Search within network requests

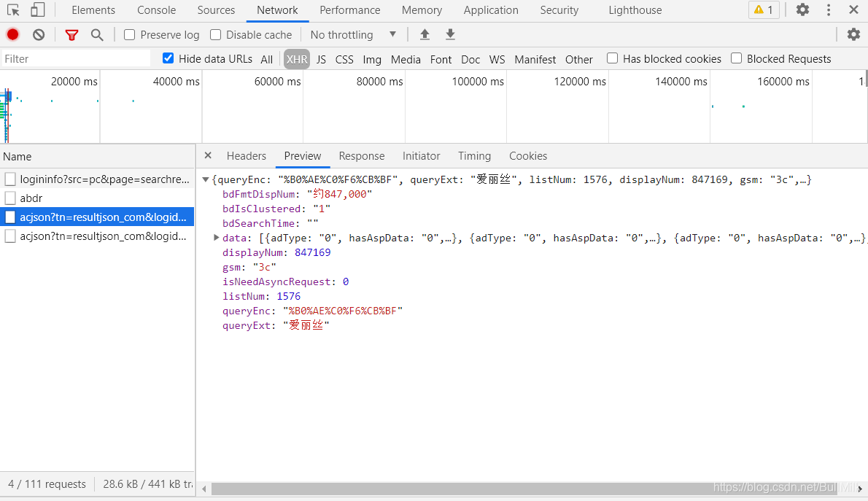click(97, 34)
